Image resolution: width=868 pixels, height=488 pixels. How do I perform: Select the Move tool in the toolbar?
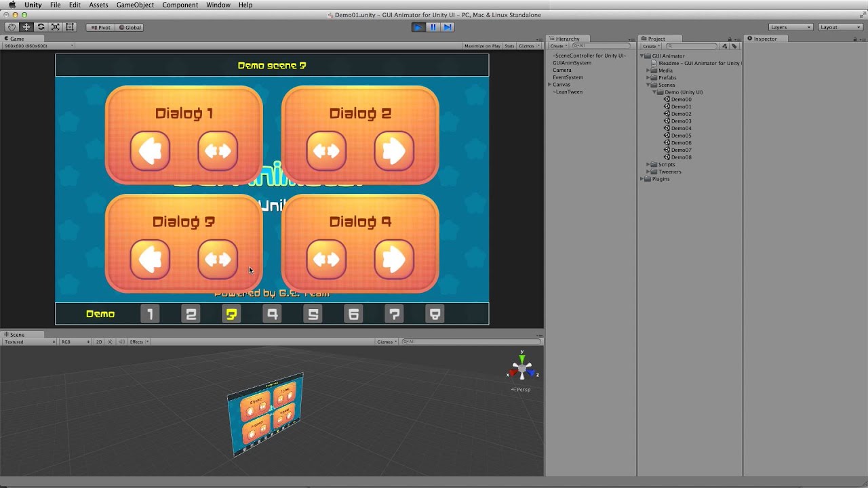pos(25,26)
